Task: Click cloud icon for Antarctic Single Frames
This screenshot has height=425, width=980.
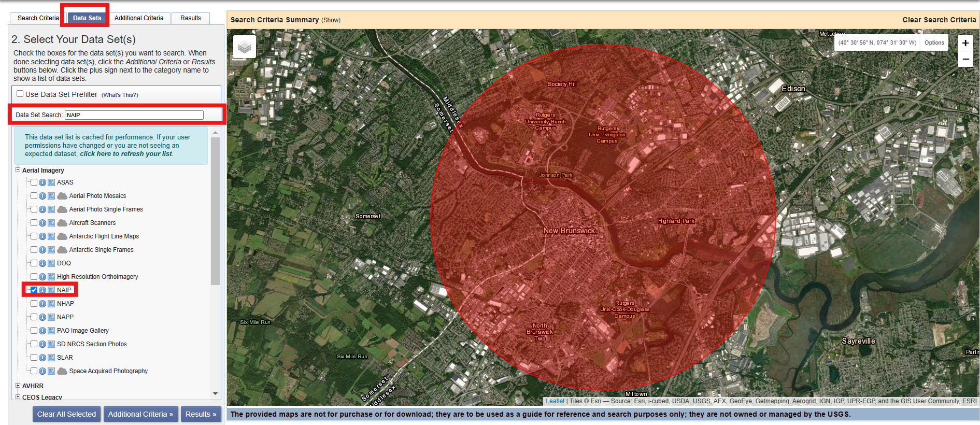Action: click(x=62, y=250)
